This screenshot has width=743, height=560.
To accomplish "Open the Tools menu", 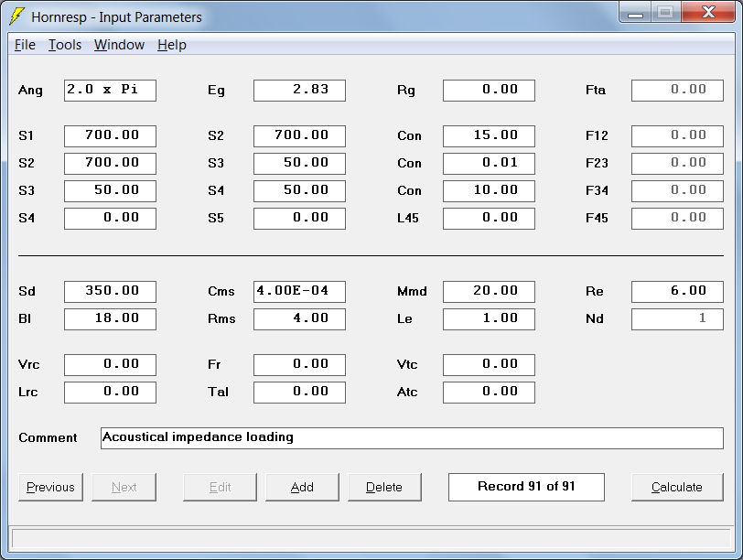I will coord(65,45).
